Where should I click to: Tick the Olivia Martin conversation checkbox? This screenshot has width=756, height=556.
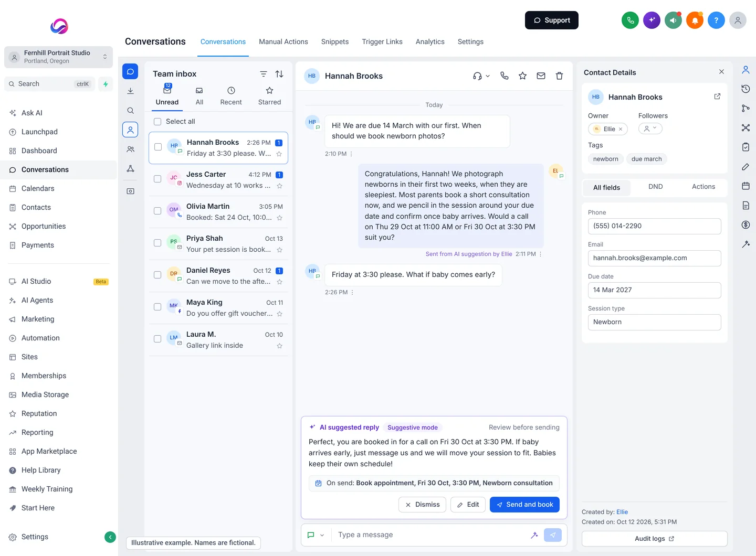pos(157,211)
